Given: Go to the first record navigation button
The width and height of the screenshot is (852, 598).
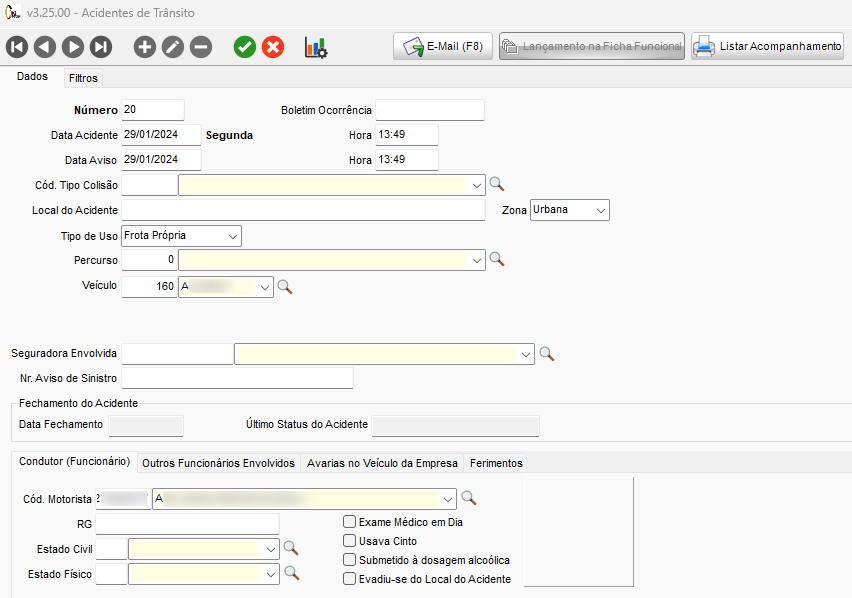Looking at the screenshot, I should point(17,47).
